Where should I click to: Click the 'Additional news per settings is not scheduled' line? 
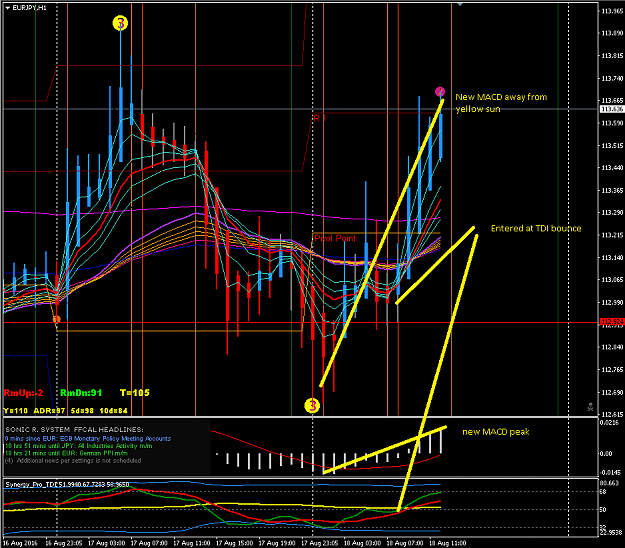coord(73,461)
